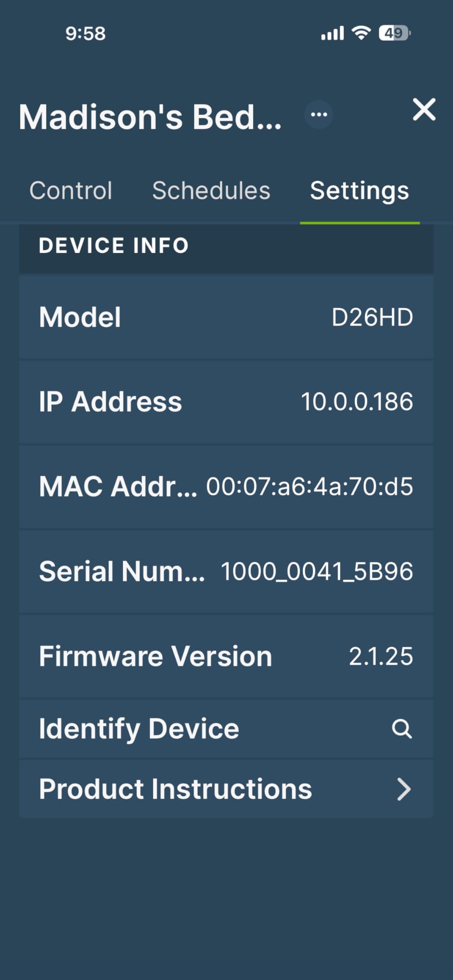Image resolution: width=453 pixels, height=980 pixels.
Task: Switch to the Control tab
Action: click(x=71, y=191)
